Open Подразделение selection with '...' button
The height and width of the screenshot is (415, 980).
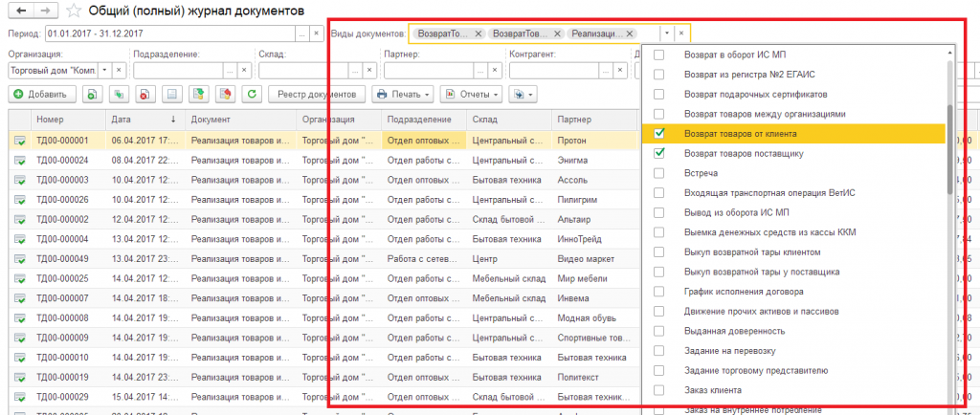point(230,70)
